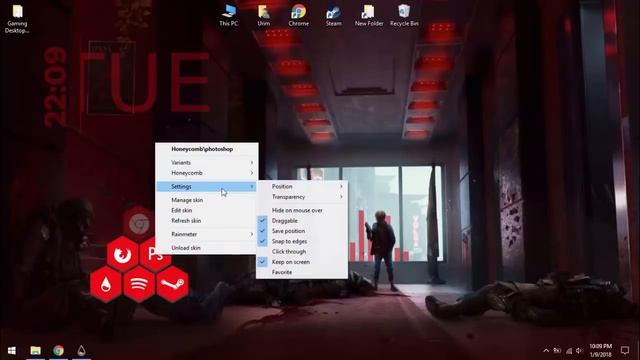Click the Firefox hexagon in Honeycomb
This screenshot has width=640, height=360.
click(122, 254)
